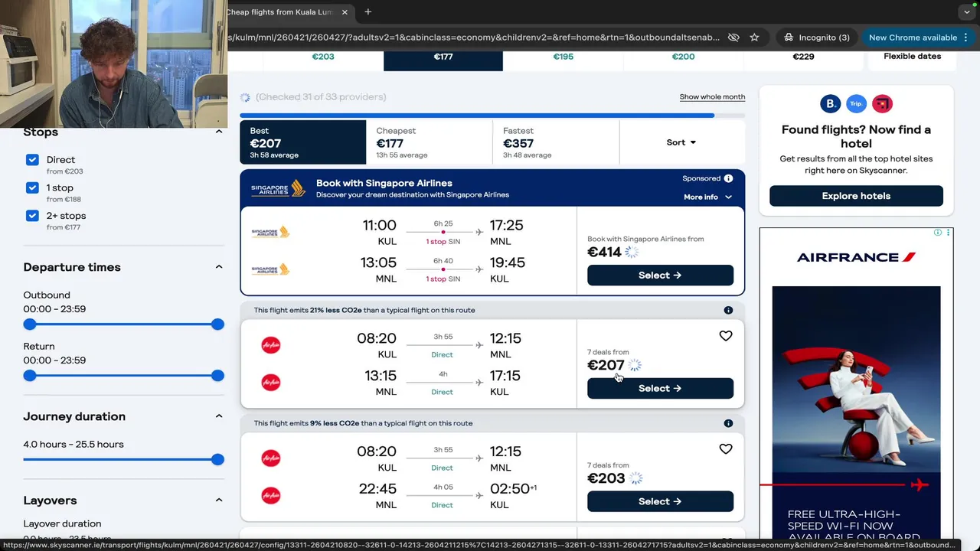The image size is (980, 551).
Task: Choose the Cheapest €177 sort tab
Action: (430, 142)
